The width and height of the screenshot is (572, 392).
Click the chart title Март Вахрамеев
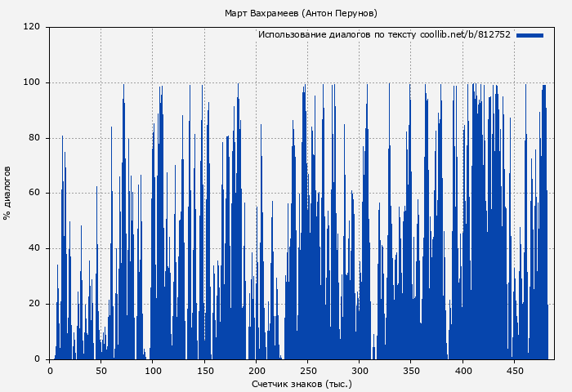[x=301, y=13]
